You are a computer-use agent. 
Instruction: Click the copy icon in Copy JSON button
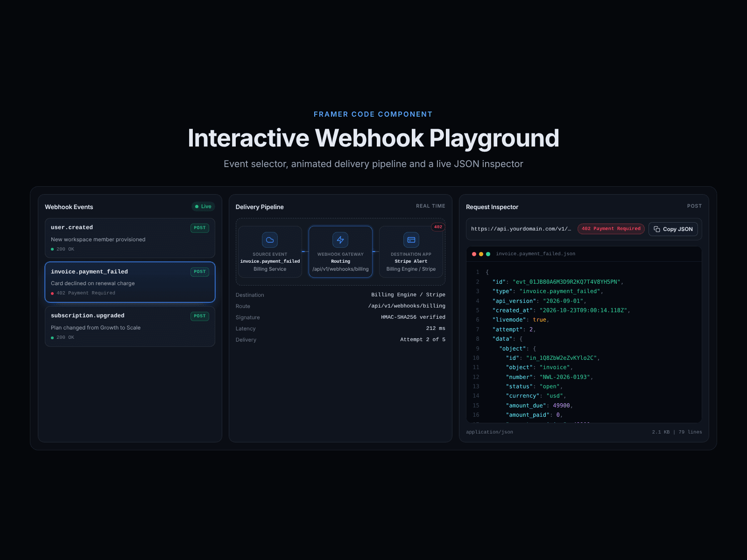pyautogui.click(x=657, y=229)
